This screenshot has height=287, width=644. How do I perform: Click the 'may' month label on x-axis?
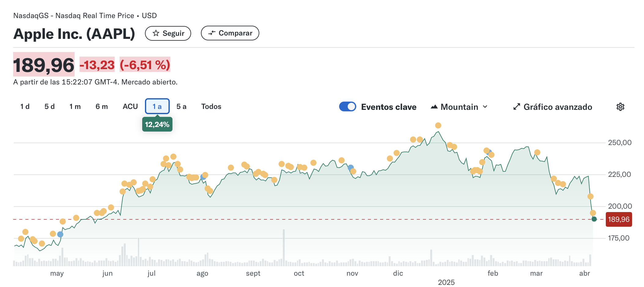57,273
